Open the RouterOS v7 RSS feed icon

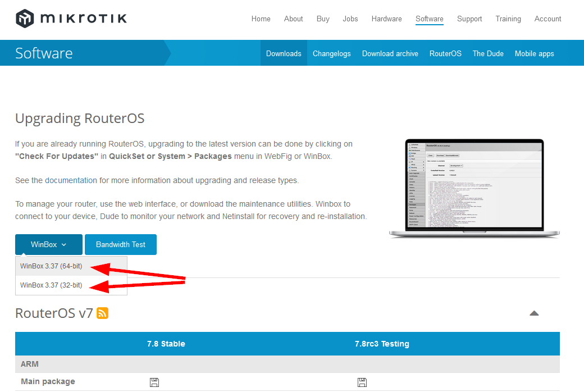(x=102, y=313)
